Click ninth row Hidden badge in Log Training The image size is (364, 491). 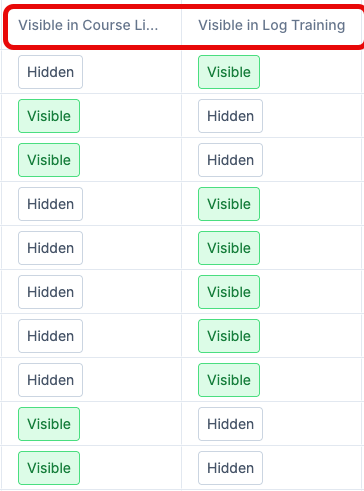(x=230, y=424)
